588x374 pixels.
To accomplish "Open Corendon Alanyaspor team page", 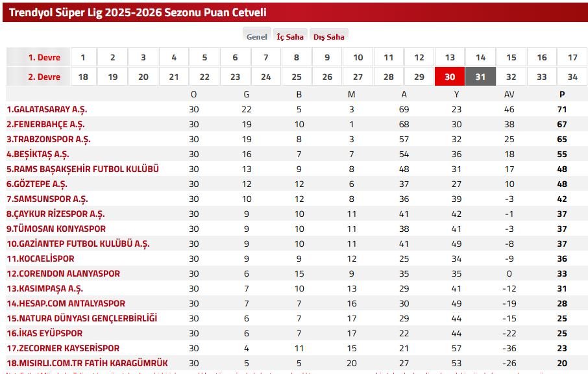I will [x=64, y=273].
